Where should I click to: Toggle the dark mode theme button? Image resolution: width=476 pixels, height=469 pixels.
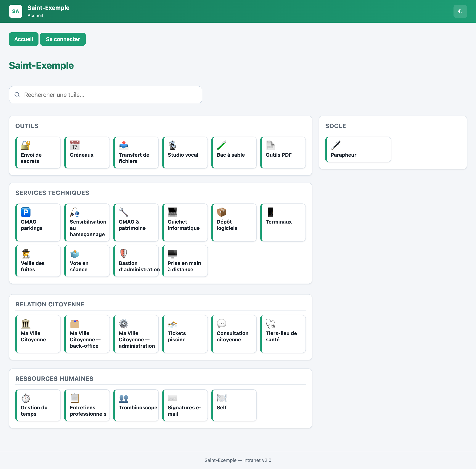(x=460, y=11)
